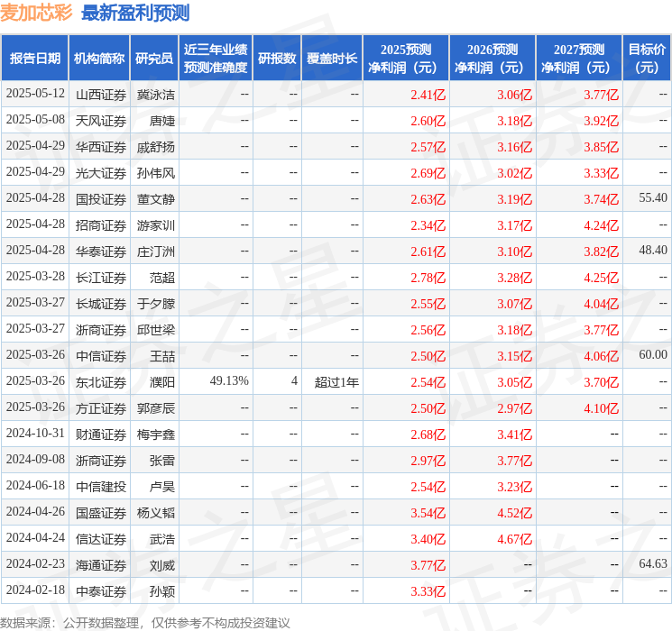Select the 长江证券 cell
672x631 pixels.
click(101, 278)
